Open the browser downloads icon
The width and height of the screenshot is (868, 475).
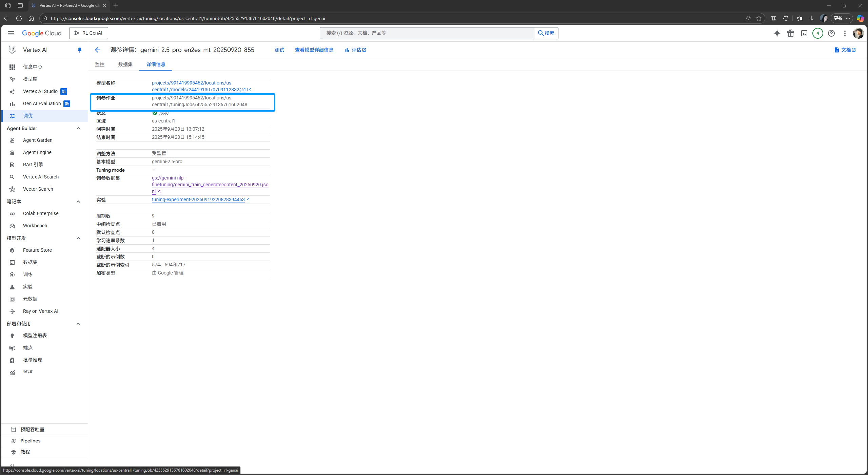point(812,18)
